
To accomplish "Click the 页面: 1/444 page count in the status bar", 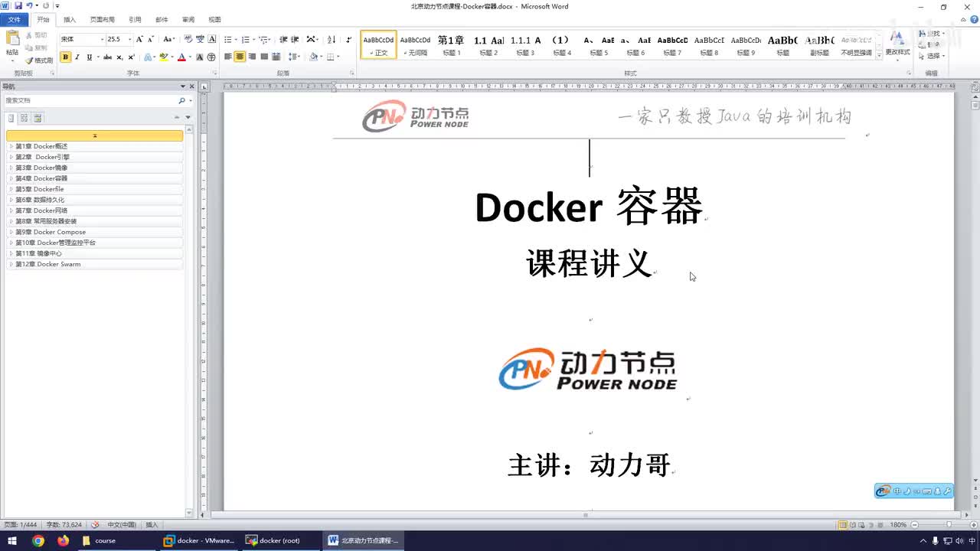I will pyautogui.click(x=21, y=525).
